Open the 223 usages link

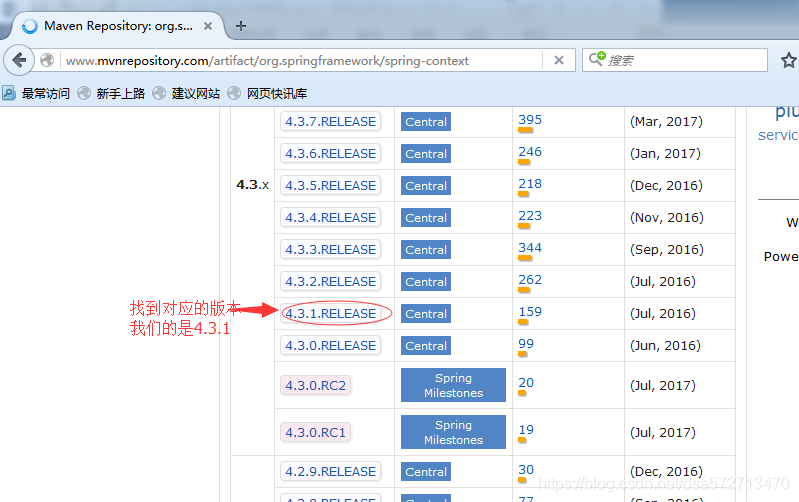530,216
